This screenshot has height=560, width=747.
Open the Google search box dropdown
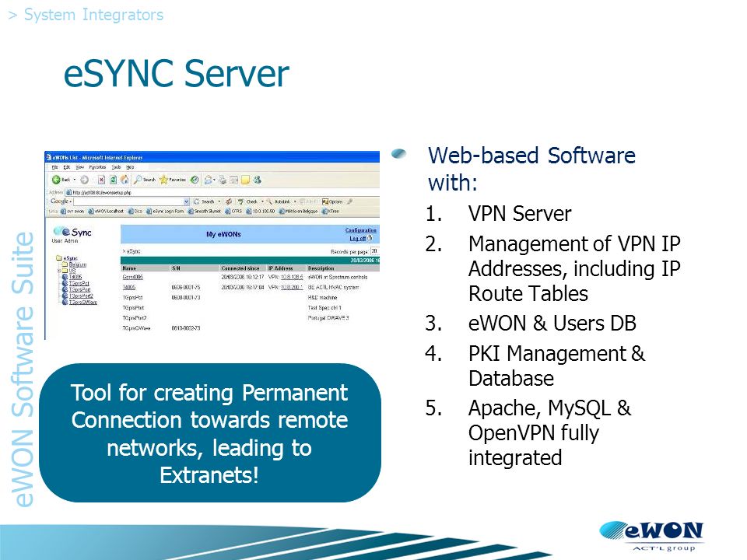pyautogui.click(x=186, y=202)
